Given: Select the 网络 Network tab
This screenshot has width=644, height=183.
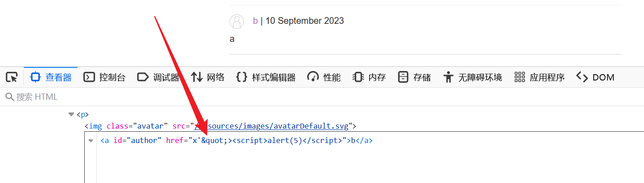Looking at the screenshot, I should [208, 77].
